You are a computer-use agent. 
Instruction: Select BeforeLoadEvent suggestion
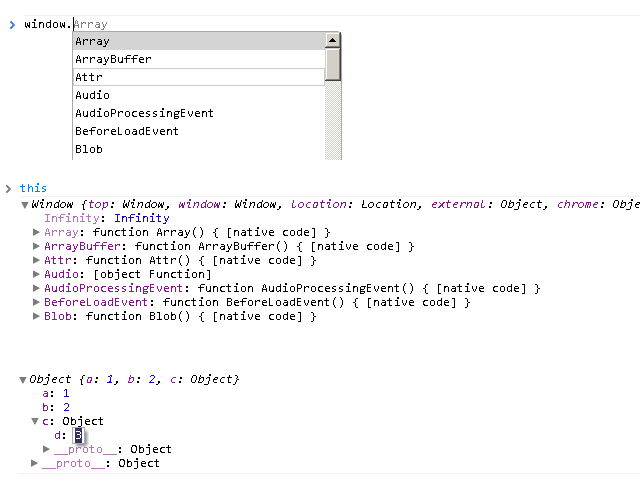click(199, 131)
